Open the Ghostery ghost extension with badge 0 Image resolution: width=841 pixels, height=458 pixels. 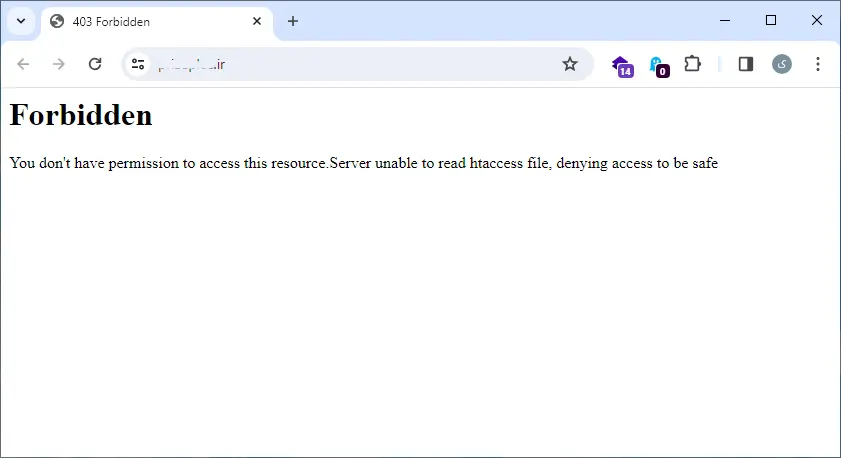[x=657, y=65]
